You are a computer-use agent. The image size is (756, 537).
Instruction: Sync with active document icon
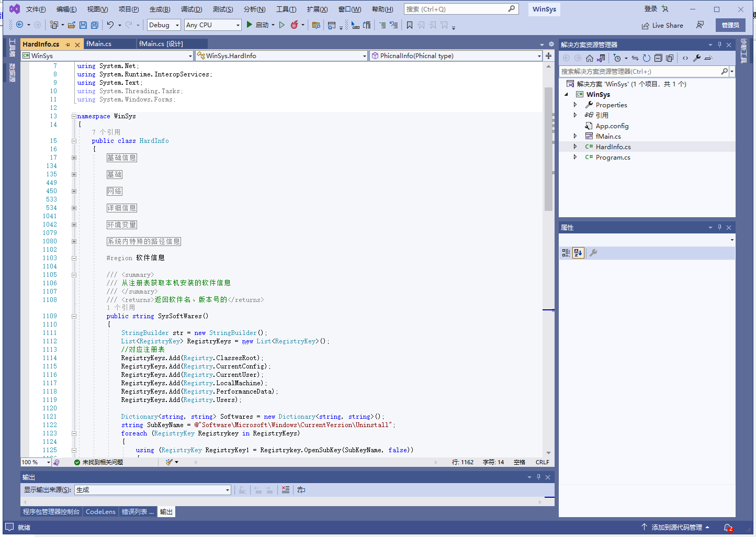(x=635, y=58)
